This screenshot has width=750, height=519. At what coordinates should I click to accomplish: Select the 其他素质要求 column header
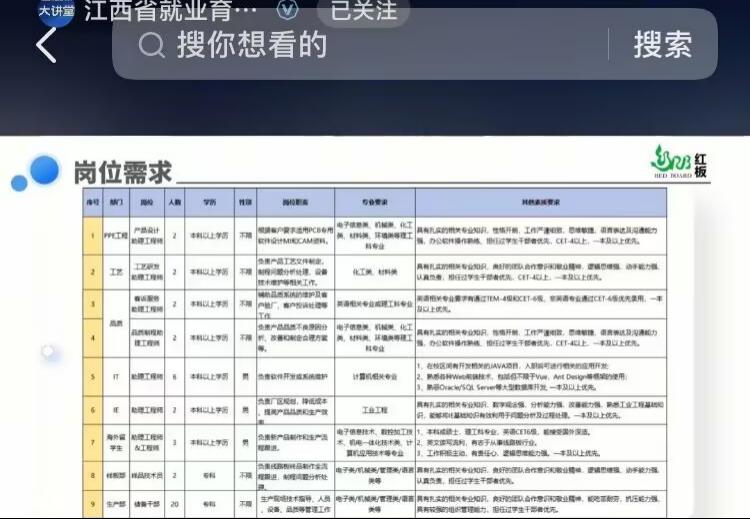tap(540, 200)
